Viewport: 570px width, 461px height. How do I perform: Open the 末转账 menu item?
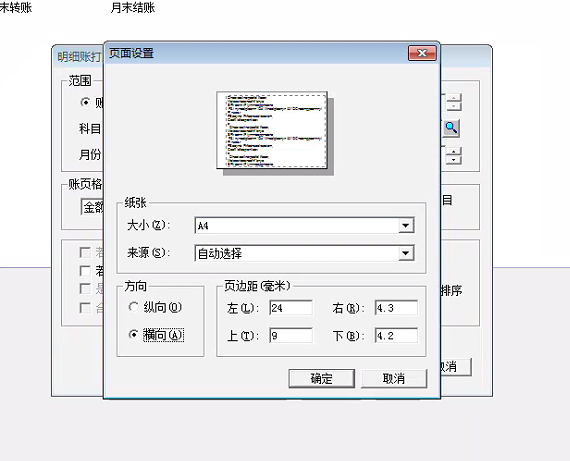16,7
